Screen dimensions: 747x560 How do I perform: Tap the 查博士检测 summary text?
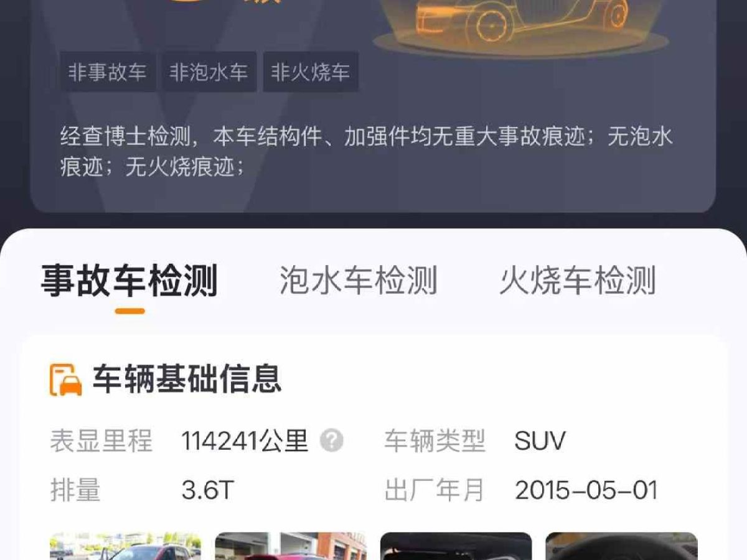(x=367, y=151)
